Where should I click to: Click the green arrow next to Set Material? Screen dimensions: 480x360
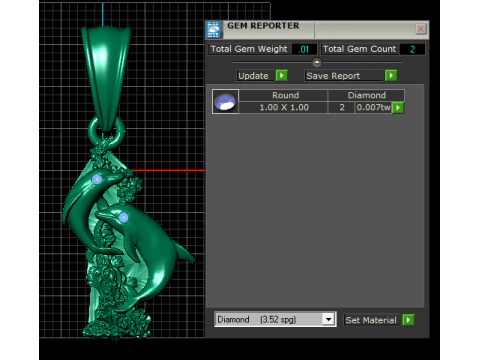coord(408,320)
